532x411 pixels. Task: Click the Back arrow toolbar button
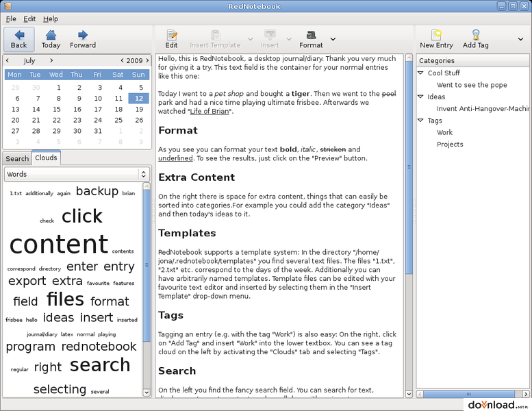tap(19, 39)
